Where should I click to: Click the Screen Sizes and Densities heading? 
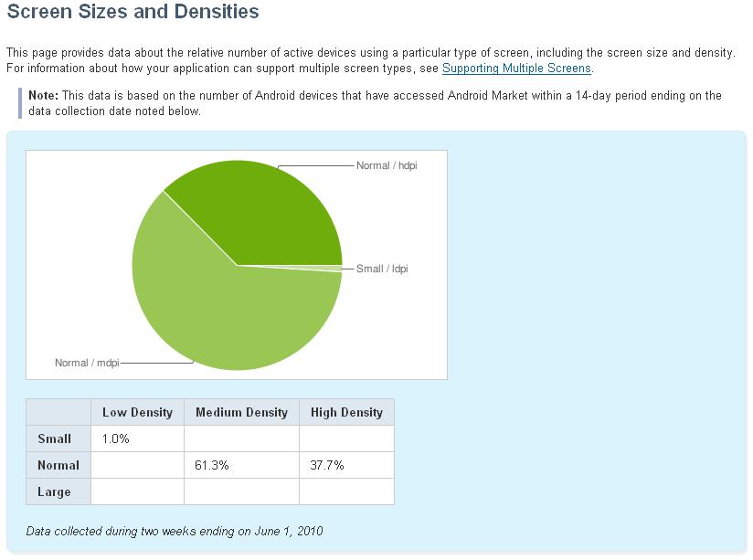click(x=133, y=11)
